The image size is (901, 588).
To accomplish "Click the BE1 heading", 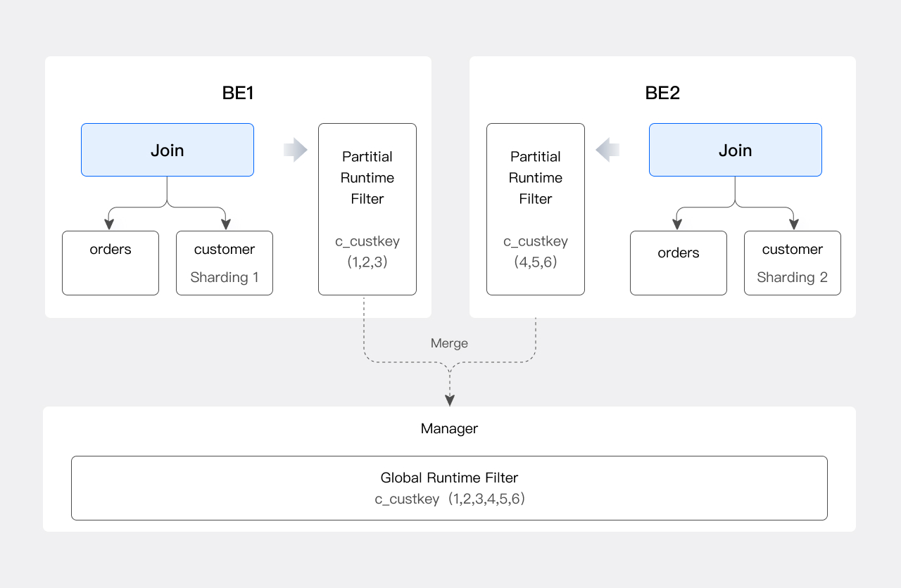I will [x=238, y=93].
